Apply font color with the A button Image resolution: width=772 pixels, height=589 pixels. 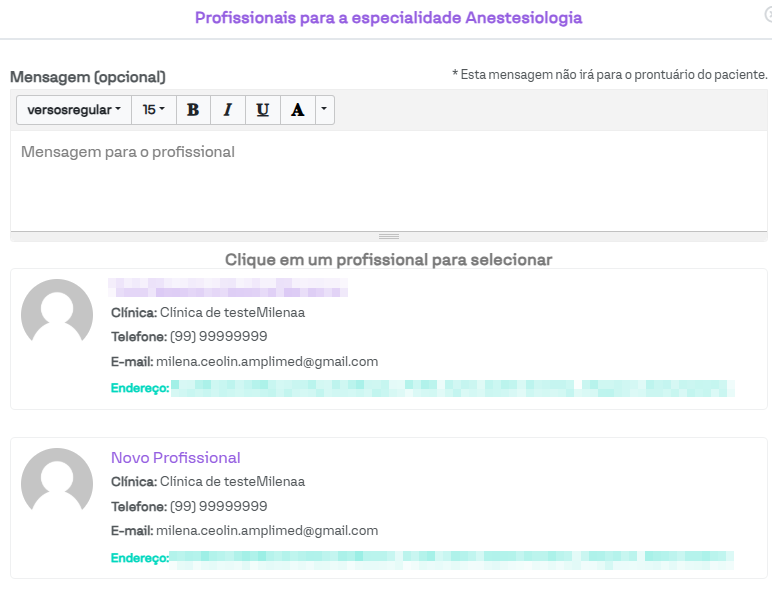click(x=297, y=110)
